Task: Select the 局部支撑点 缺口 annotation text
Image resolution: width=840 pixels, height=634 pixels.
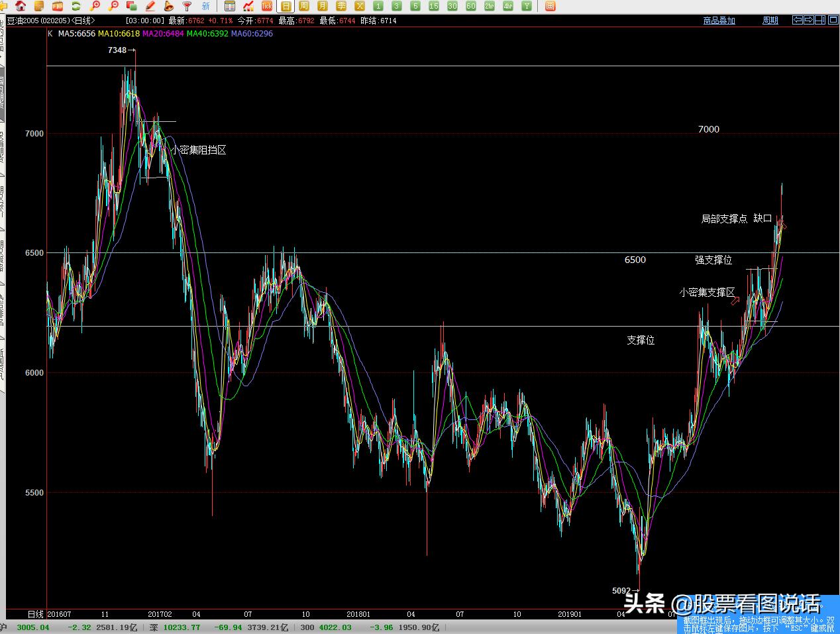Action: point(737,218)
